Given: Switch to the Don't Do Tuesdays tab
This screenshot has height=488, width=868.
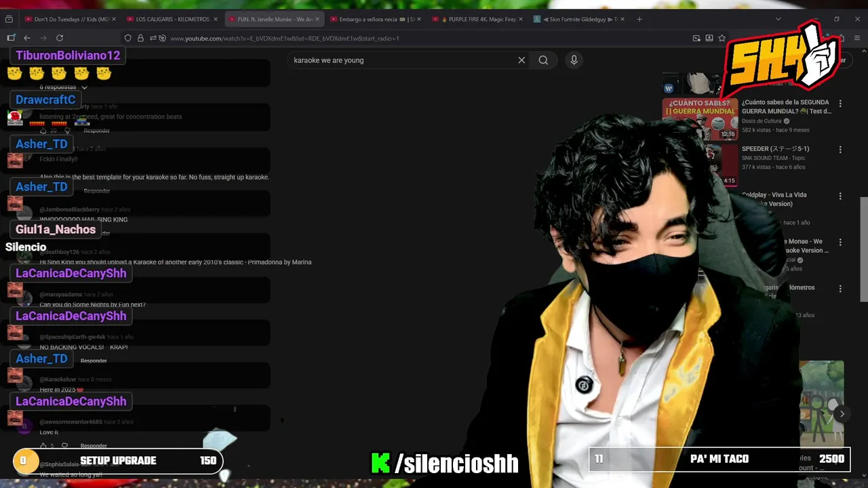Looking at the screenshot, I should coord(71,19).
